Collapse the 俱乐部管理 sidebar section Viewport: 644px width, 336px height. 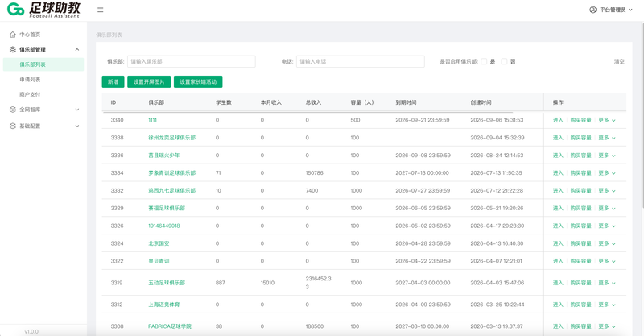tap(77, 49)
